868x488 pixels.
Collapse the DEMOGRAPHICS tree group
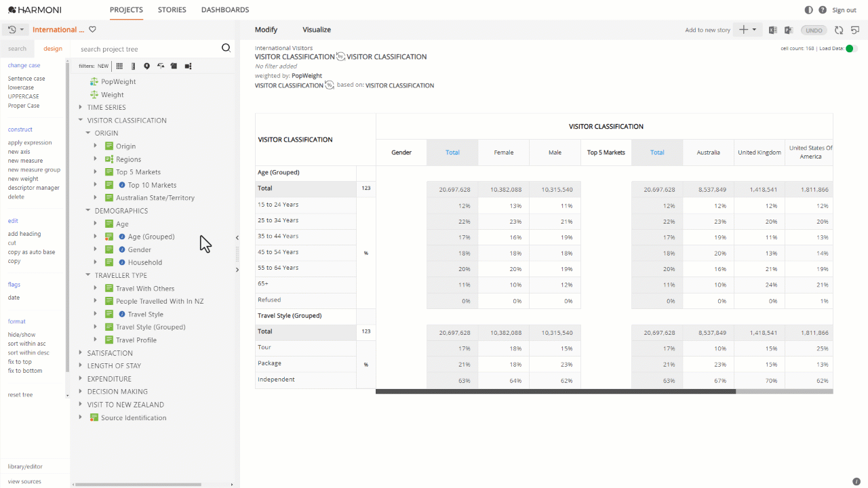(x=88, y=211)
